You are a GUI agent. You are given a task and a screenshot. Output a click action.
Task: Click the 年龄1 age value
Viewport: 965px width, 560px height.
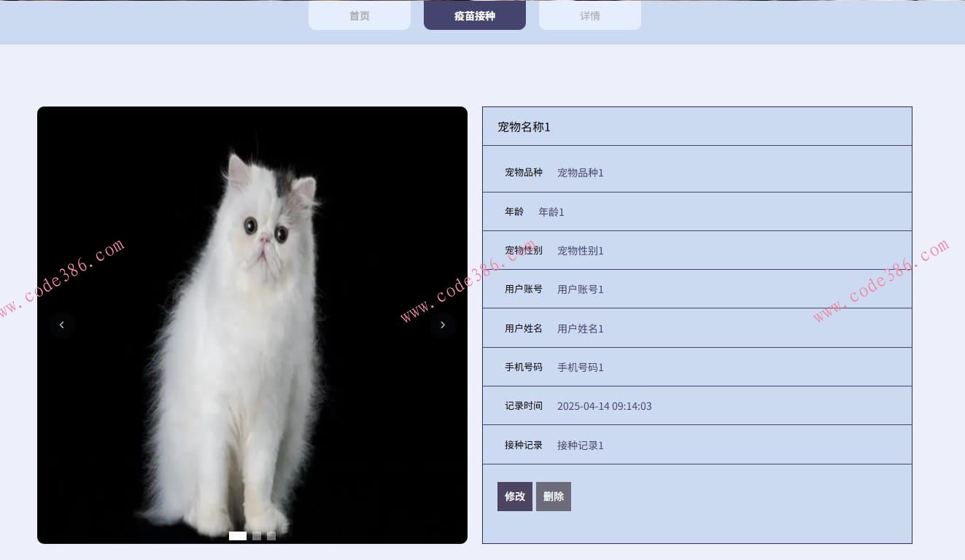pos(551,211)
